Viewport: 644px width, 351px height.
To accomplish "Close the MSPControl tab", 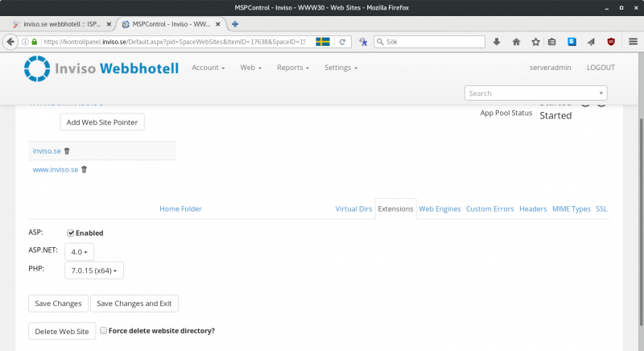I will pos(218,24).
